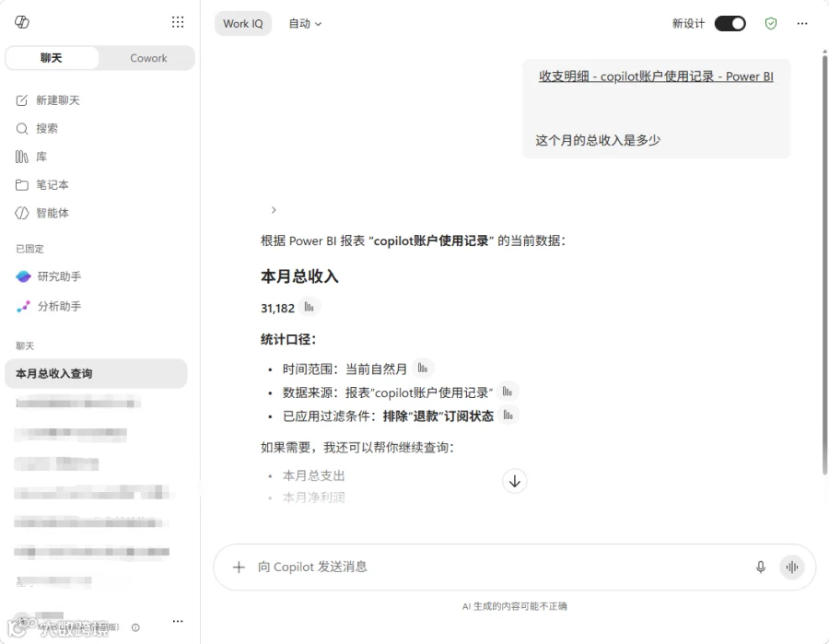Click citation icon after 订阅状态
This screenshot has width=829, height=644.
pos(508,416)
